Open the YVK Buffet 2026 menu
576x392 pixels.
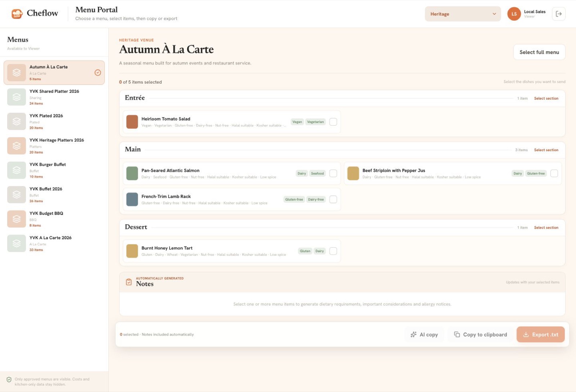(x=54, y=195)
